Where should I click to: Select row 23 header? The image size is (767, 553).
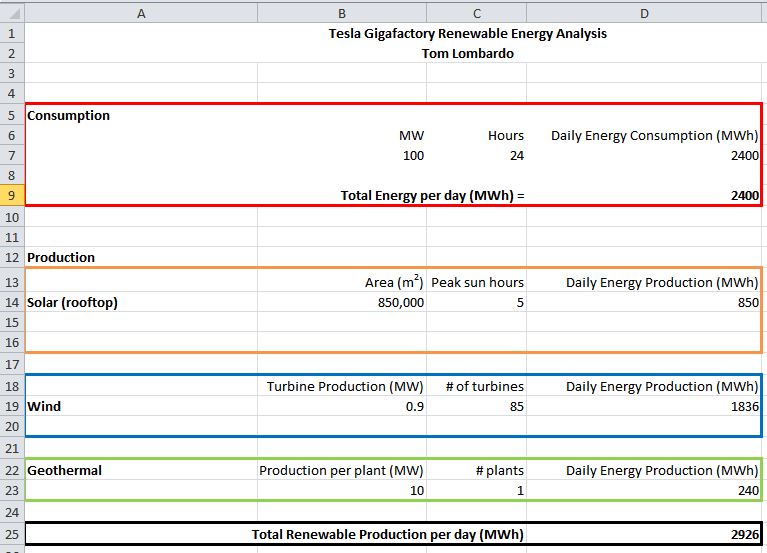click(x=12, y=490)
